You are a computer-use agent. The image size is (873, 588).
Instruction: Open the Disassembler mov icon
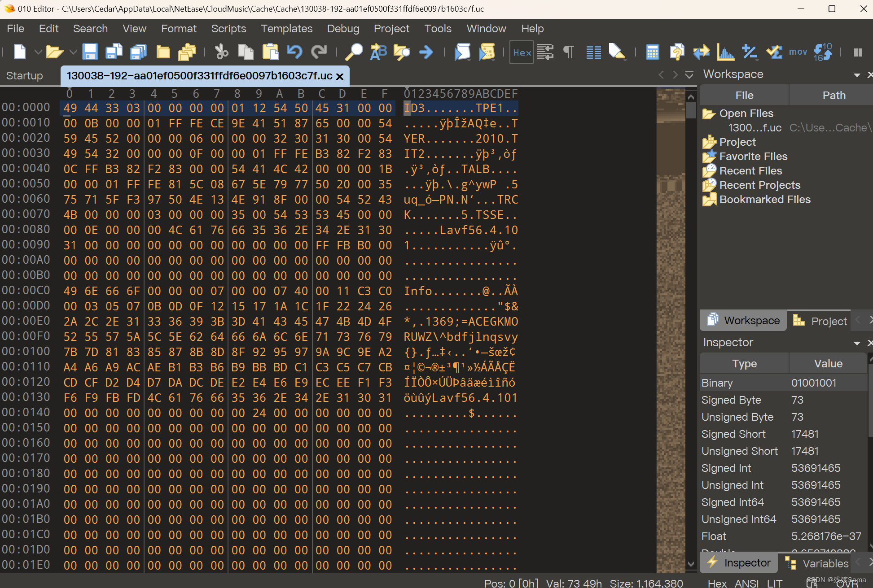point(798,52)
